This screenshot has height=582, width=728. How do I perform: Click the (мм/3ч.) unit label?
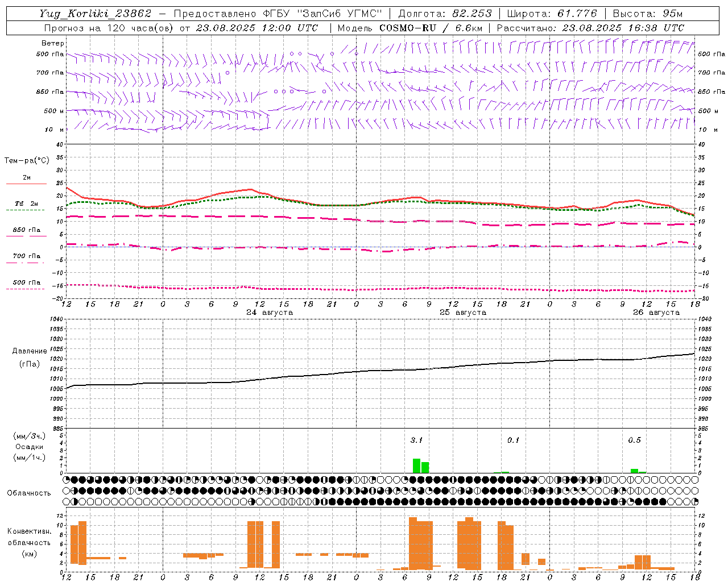29,436
